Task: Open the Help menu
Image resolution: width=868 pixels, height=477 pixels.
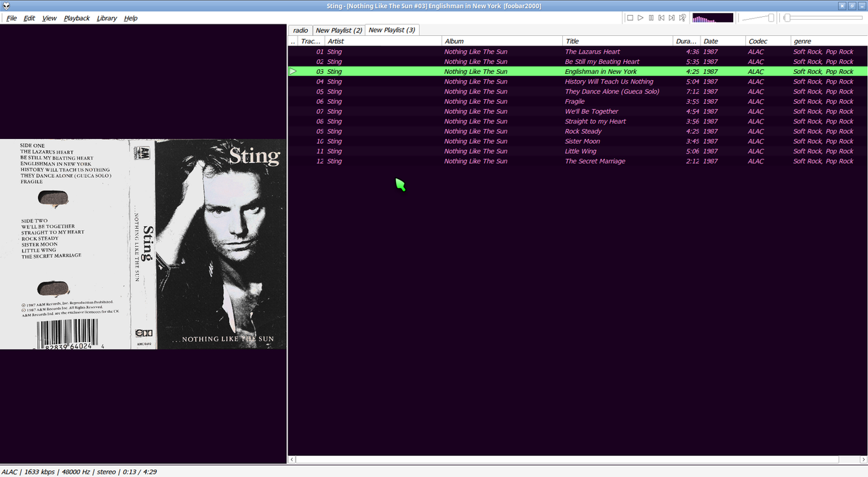Action: 131,18
